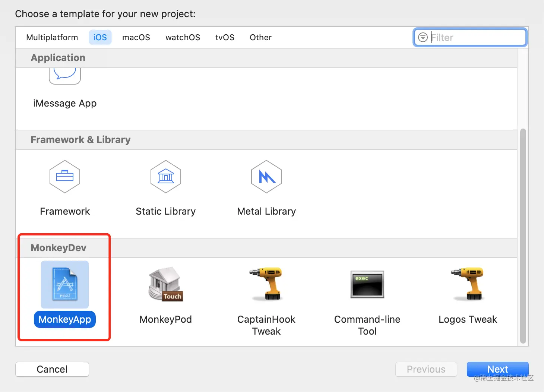
Task: Switch to the tvOS tab
Action: [225, 37]
